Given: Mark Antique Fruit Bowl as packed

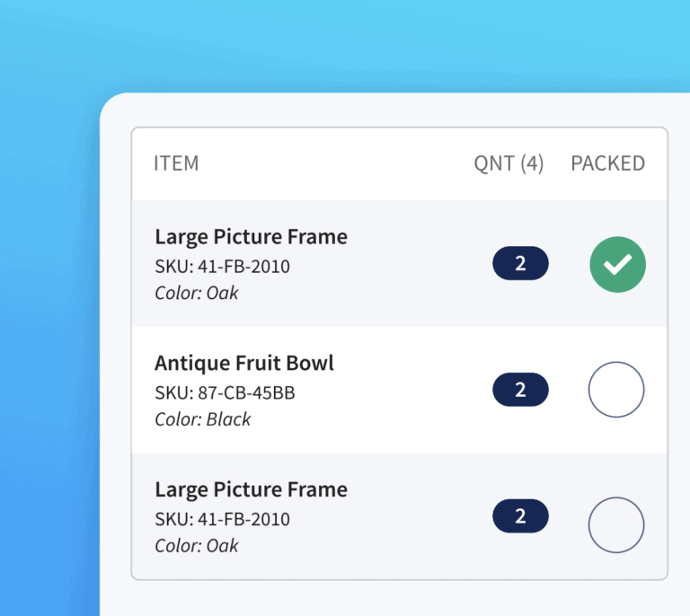Looking at the screenshot, I should [x=616, y=390].
